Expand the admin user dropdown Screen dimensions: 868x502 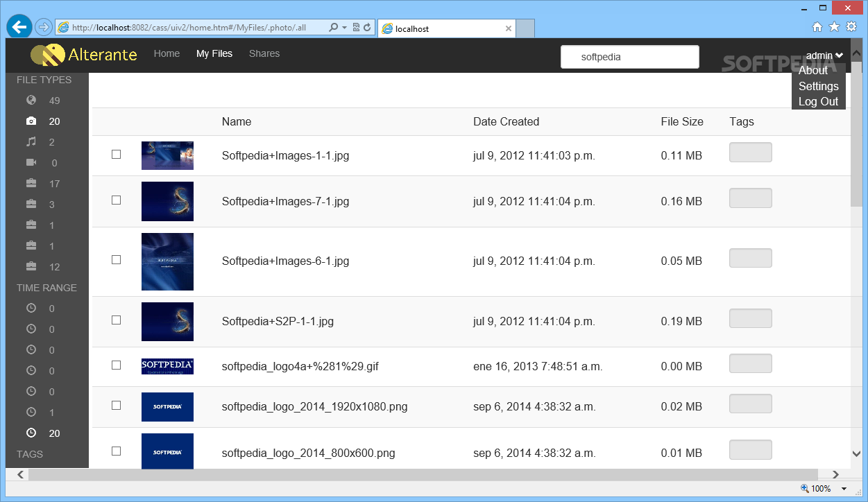click(x=824, y=55)
